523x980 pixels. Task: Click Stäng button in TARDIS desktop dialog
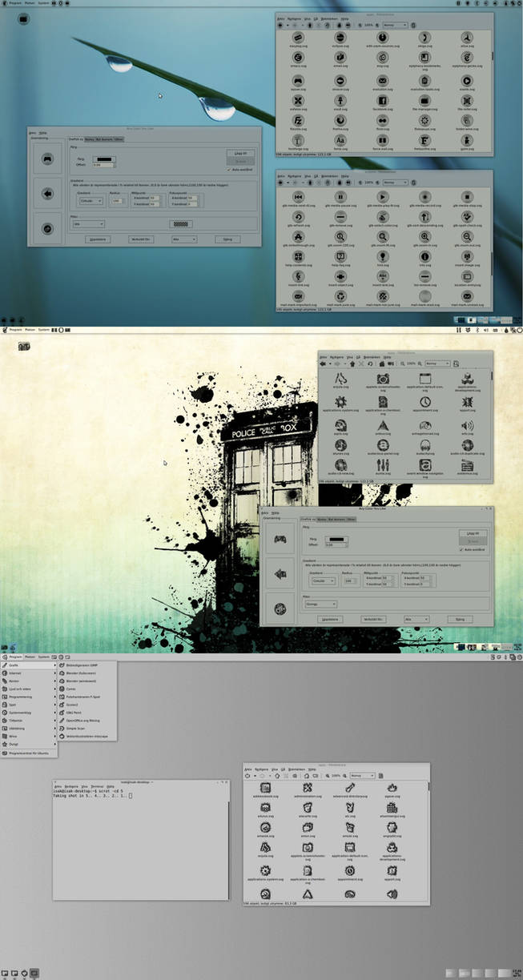460,619
